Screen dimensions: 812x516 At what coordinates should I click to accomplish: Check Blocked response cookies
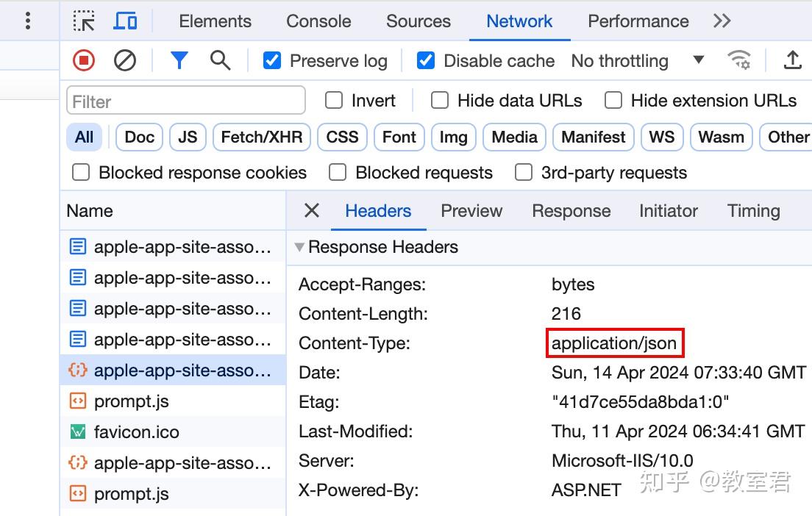tap(81, 172)
